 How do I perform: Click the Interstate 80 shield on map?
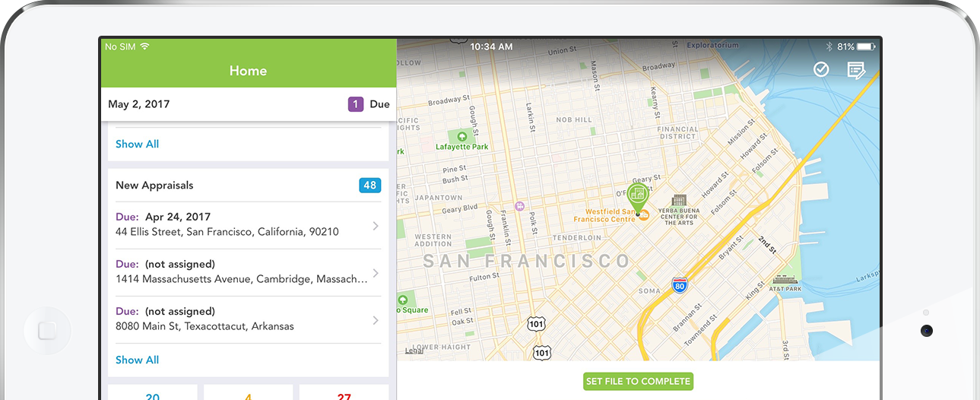[x=680, y=286]
